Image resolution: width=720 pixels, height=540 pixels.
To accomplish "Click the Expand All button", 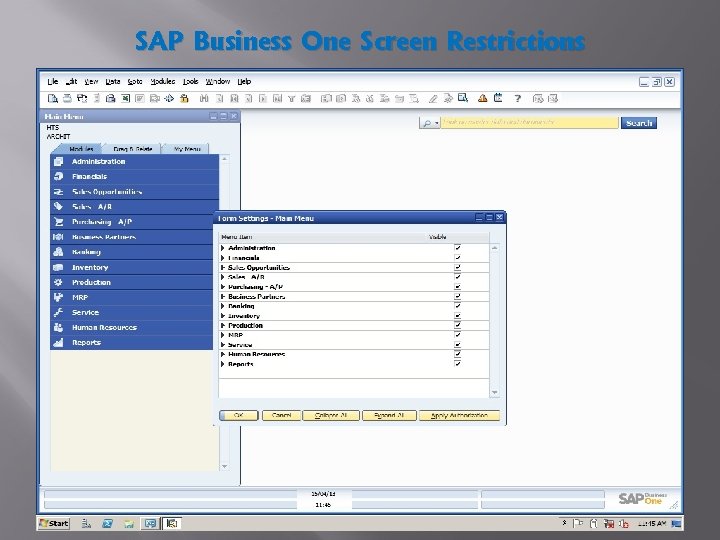I will tap(389, 415).
